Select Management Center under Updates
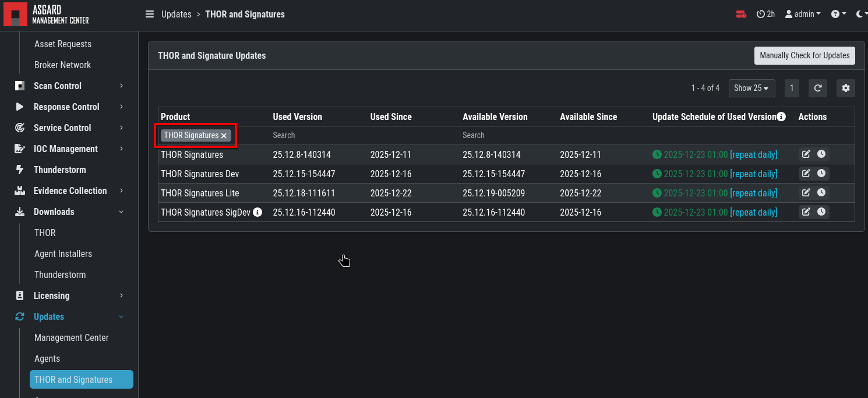 [71, 337]
